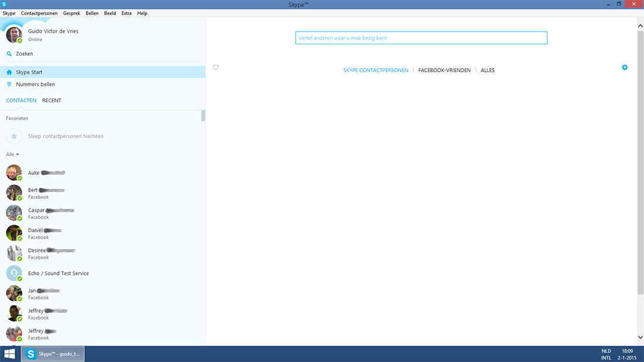The image size is (644, 362).
Task: Show SKYPE CONTACTPERSONEN feed
Action: 375,70
